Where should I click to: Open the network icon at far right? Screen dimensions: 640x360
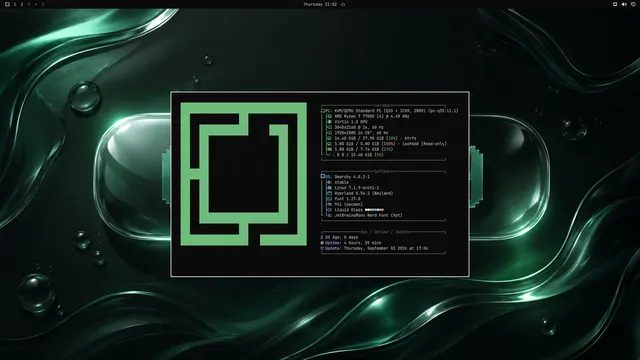pyautogui.click(x=633, y=4)
